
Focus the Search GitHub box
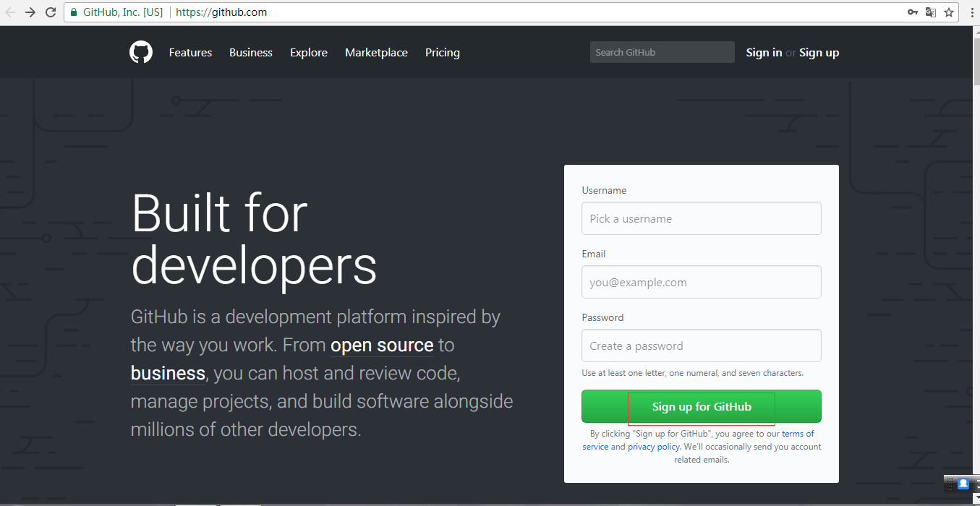coord(662,52)
